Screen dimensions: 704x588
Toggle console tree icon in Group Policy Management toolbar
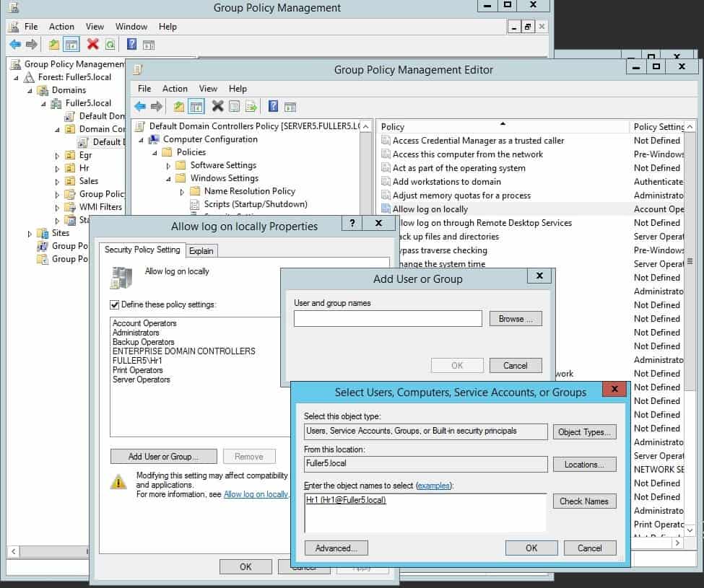click(x=71, y=45)
